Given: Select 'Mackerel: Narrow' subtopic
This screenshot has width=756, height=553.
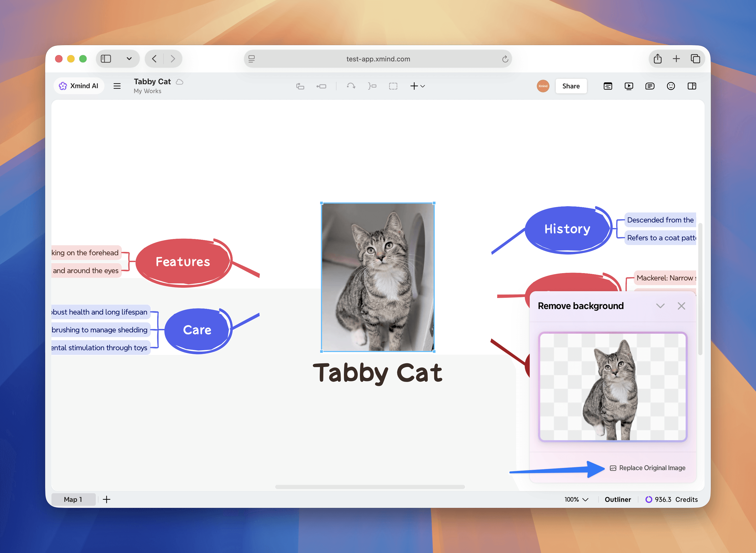Looking at the screenshot, I should point(665,278).
